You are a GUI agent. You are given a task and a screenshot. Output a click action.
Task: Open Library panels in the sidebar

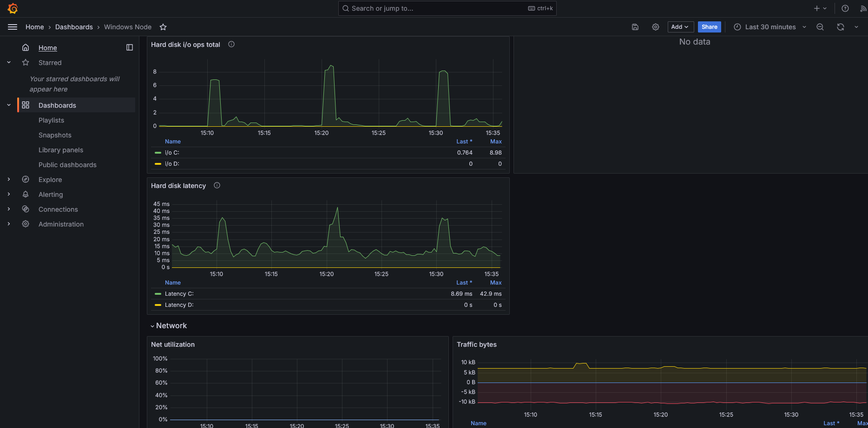click(61, 149)
